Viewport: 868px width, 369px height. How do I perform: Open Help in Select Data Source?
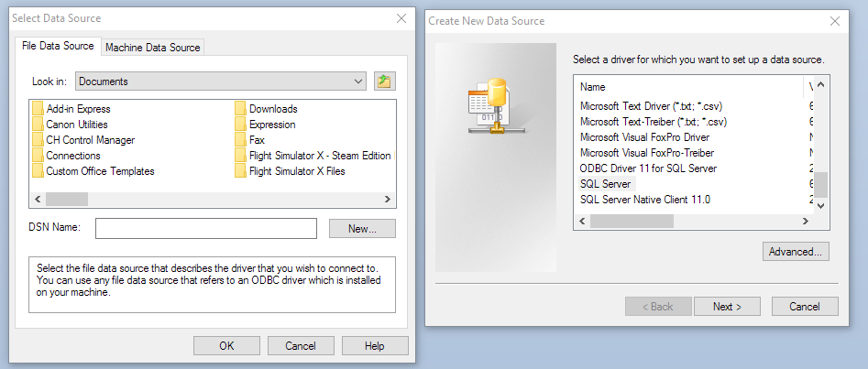point(375,346)
